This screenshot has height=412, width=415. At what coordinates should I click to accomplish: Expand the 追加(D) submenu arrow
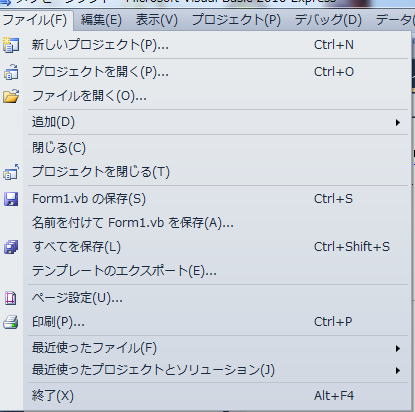[397, 122]
